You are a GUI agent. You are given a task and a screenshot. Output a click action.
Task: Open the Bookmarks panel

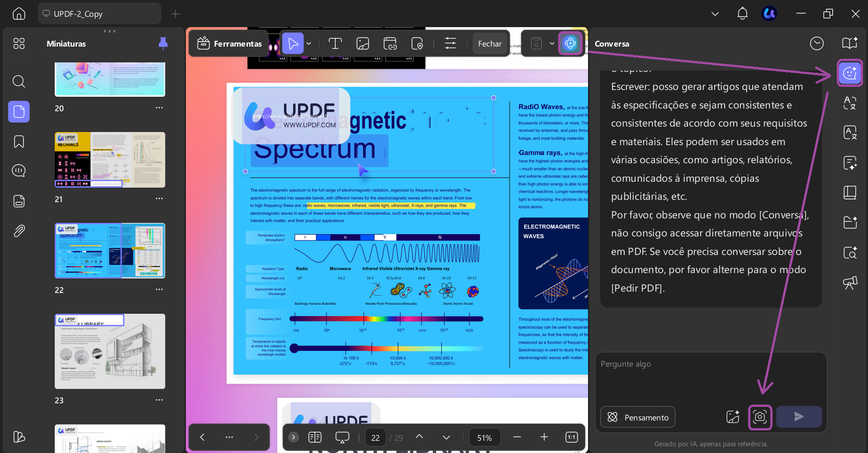point(19,142)
